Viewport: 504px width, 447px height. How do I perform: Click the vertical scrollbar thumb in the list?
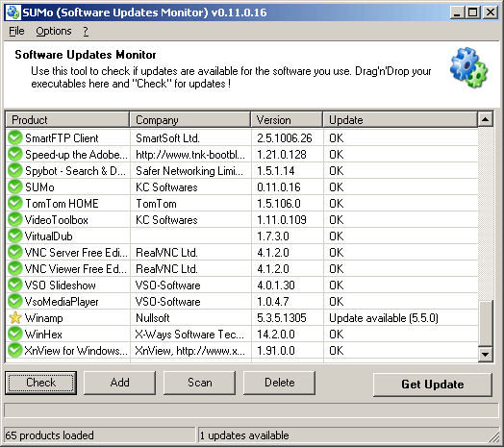tap(486, 323)
